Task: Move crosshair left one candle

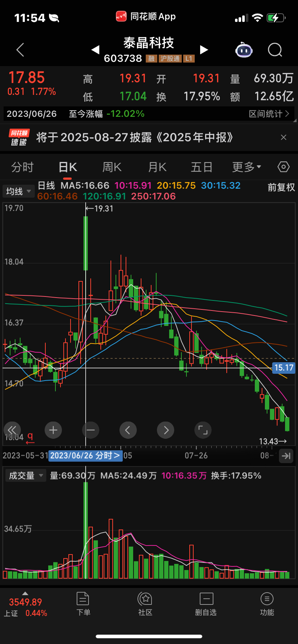Action: [128, 430]
